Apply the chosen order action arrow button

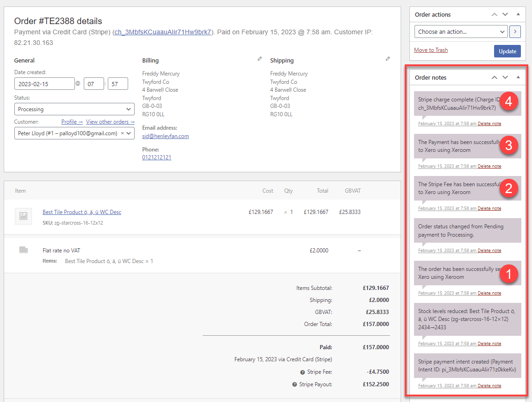point(515,31)
